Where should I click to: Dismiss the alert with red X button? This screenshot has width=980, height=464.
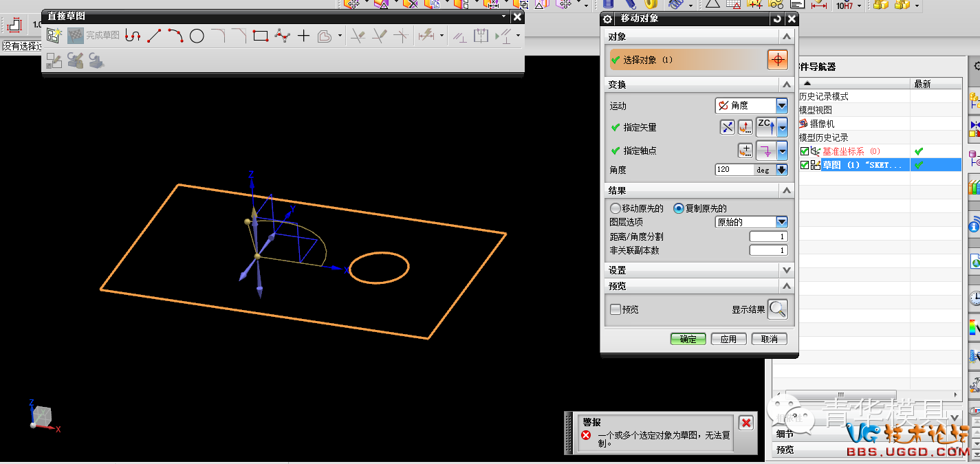[x=746, y=423]
